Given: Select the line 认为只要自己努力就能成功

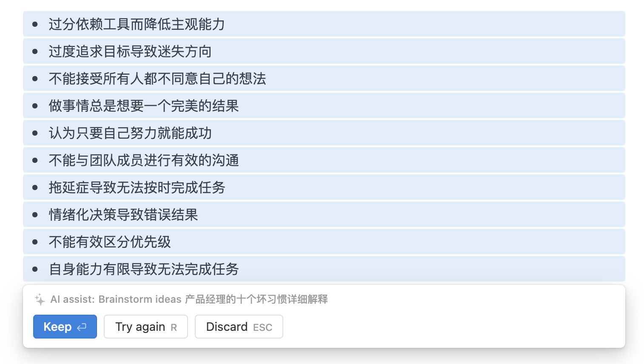Looking at the screenshot, I should [130, 133].
